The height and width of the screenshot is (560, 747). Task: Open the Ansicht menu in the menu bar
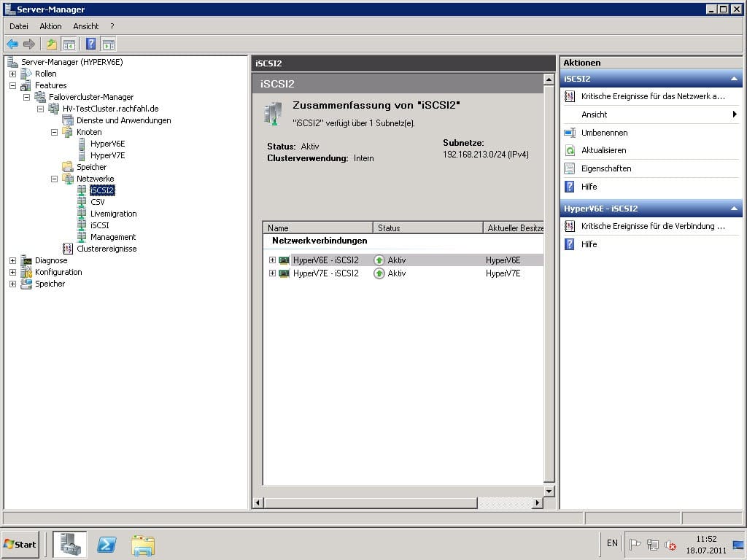pyautogui.click(x=86, y=26)
